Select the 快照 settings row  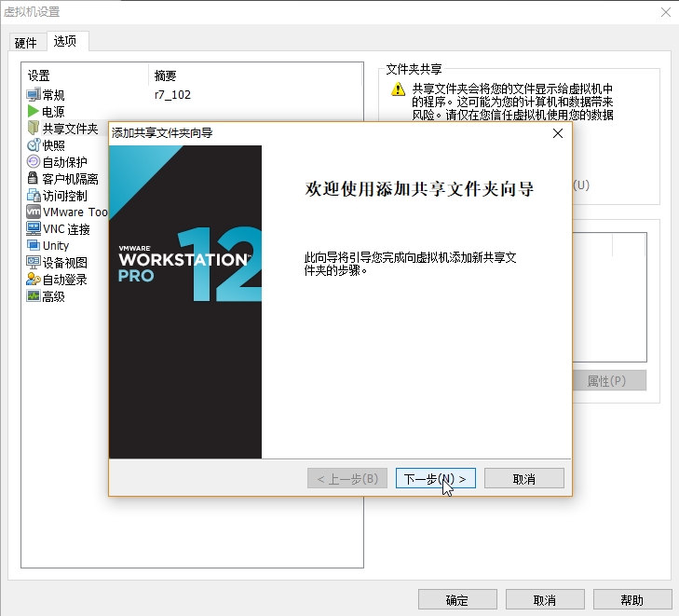pos(65,145)
